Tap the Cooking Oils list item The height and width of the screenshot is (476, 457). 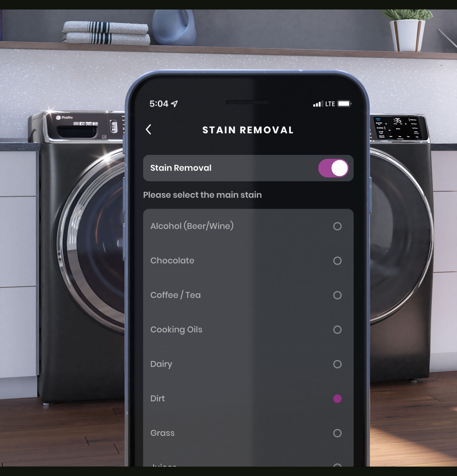coord(248,329)
